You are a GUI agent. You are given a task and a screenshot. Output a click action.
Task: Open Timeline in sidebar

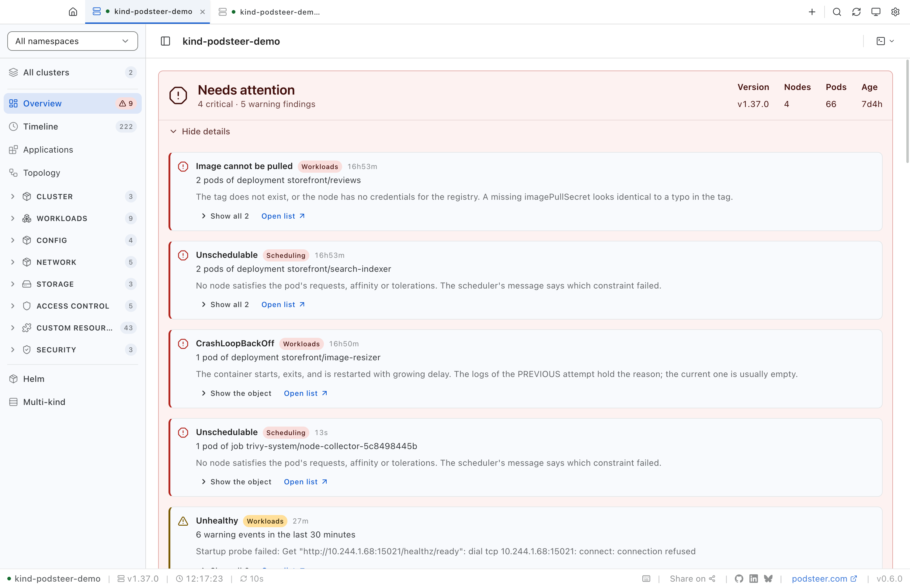[73, 126]
